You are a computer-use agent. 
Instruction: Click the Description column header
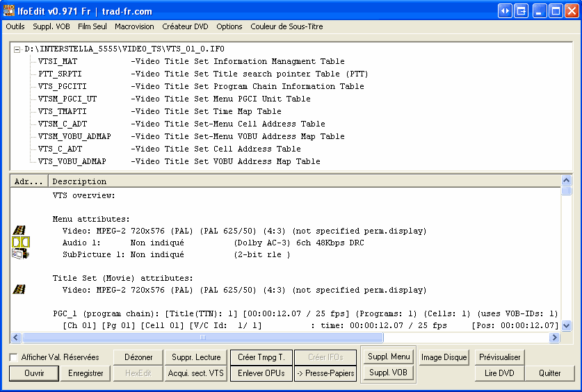[x=79, y=181]
